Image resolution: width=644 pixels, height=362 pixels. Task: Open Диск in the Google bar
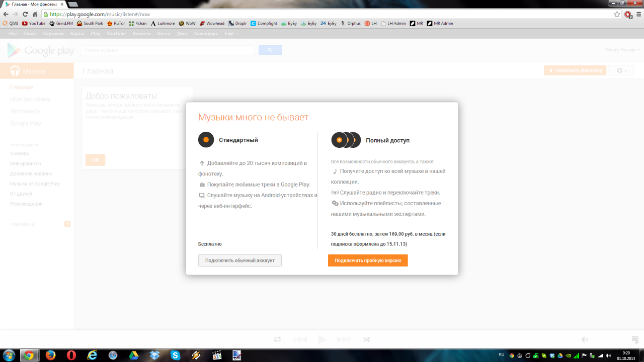click(182, 34)
